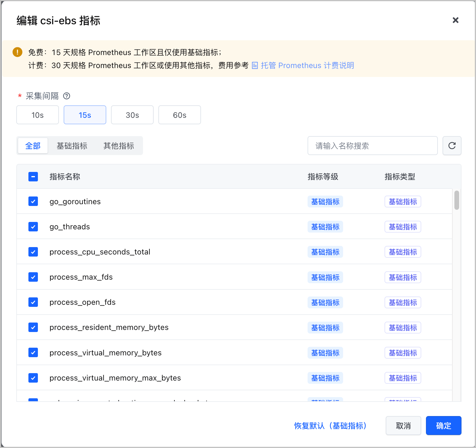Click process_resident_memory_bytes metric name
Viewport: 476px width, 448px height.
point(109,327)
